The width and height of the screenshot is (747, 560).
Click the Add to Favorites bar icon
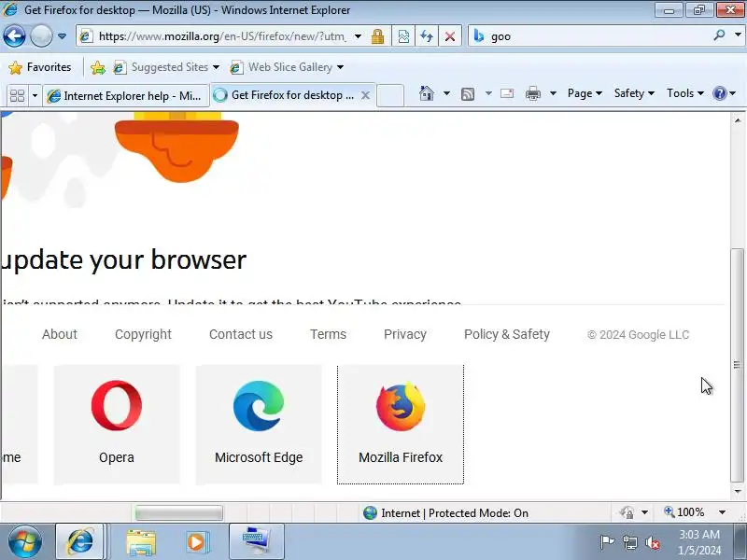pos(98,67)
